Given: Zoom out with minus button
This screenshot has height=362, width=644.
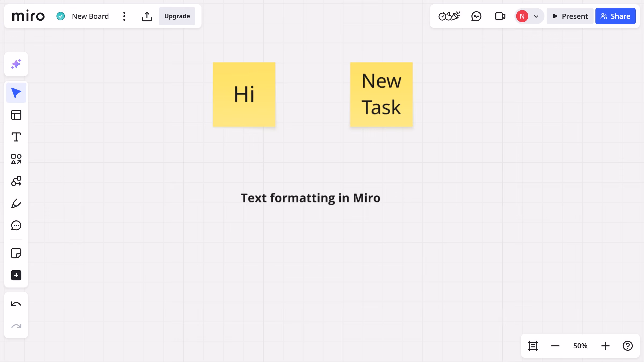Looking at the screenshot, I should click(x=555, y=346).
